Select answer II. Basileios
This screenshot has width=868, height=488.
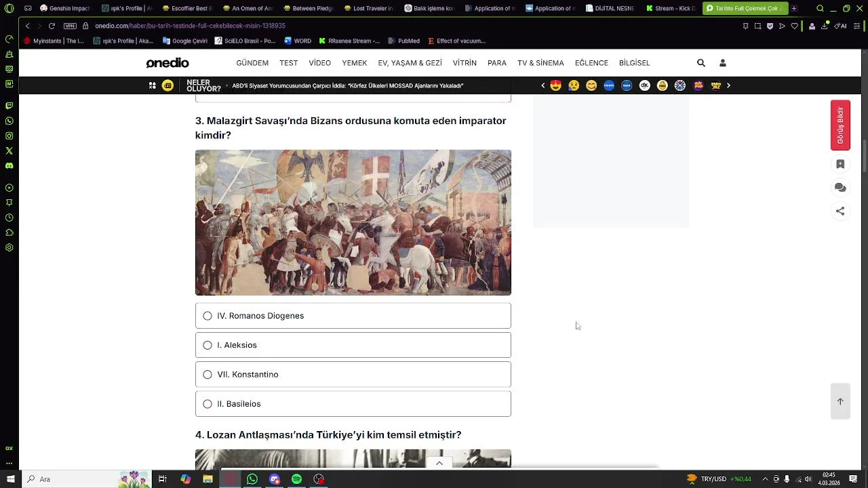coord(353,404)
